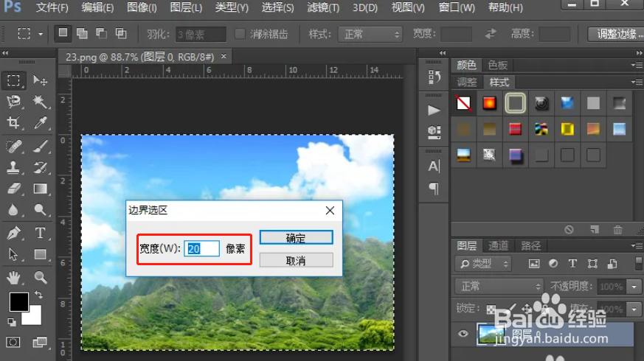This screenshot has width=644, height=361.
Task: Open the Styles panel flyout menu
Action: 637,82
